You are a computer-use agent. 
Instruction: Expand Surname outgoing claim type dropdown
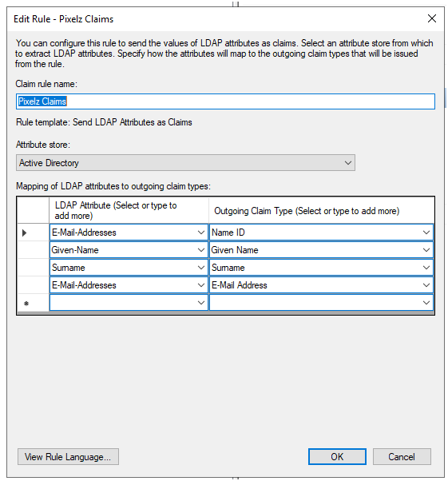click(x=426, y=268)
